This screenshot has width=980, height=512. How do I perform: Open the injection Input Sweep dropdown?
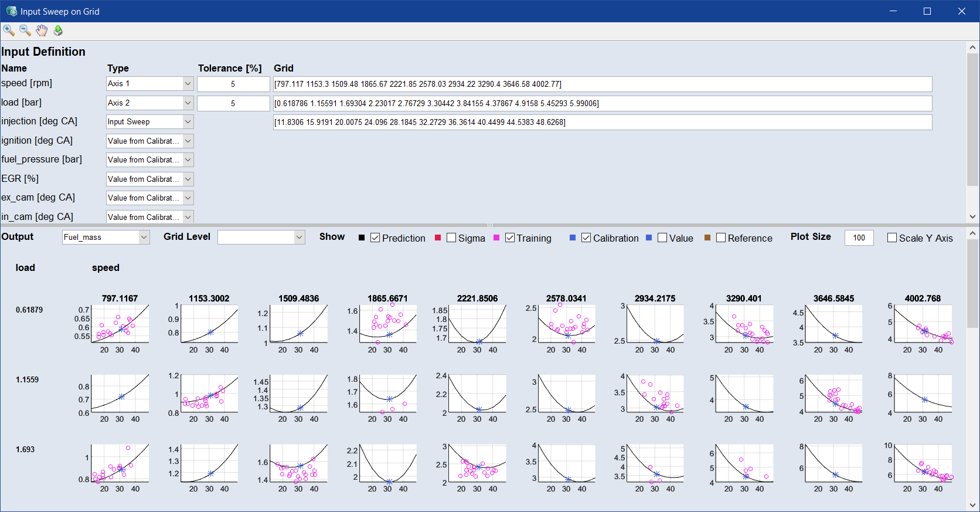point(149,122)
